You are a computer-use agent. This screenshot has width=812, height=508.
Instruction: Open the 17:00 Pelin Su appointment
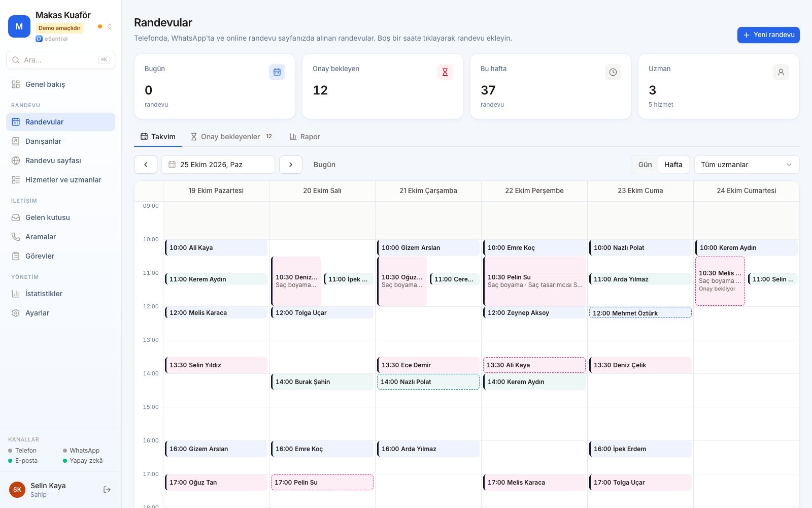pyautogui.click(x=322, y=483)
